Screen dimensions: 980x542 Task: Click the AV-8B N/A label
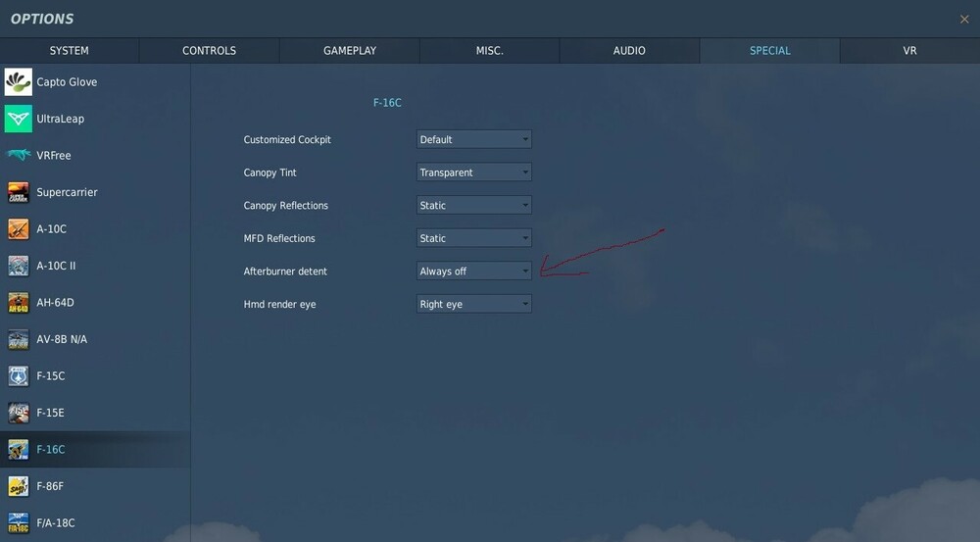[x=62, y=339]
